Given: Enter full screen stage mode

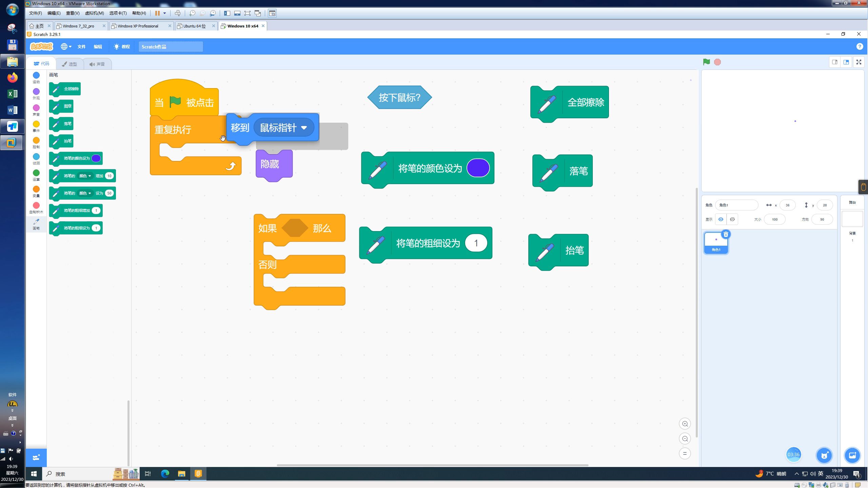Looking at the screenshot, I should pyautogui.click(x=859, y=62).
